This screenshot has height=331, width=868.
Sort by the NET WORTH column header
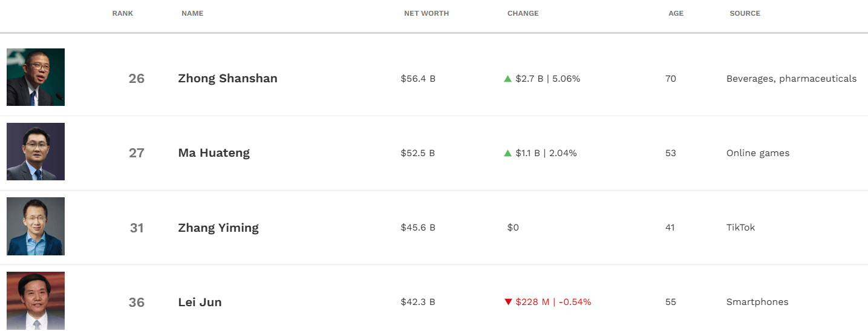(x=426, y=13)
